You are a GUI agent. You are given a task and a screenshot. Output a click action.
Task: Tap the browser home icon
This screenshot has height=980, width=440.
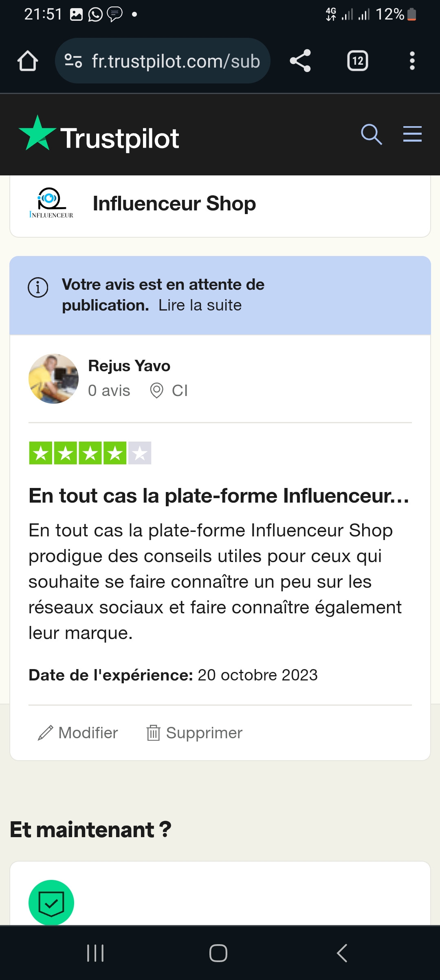point(28,61)
